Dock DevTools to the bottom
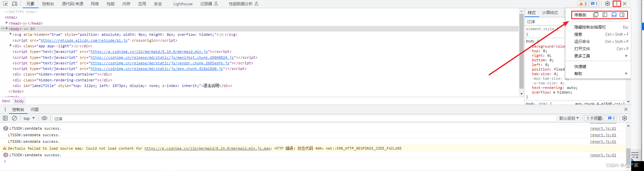This screenshot has height=171, width=644. click(614, 15)
